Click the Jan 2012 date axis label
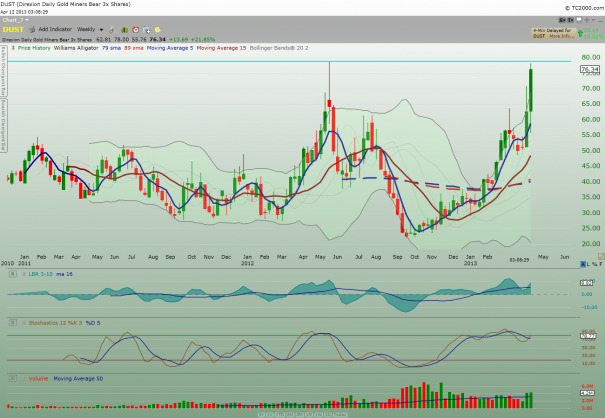Screen dimensions: 605x418 click(247, 260)
